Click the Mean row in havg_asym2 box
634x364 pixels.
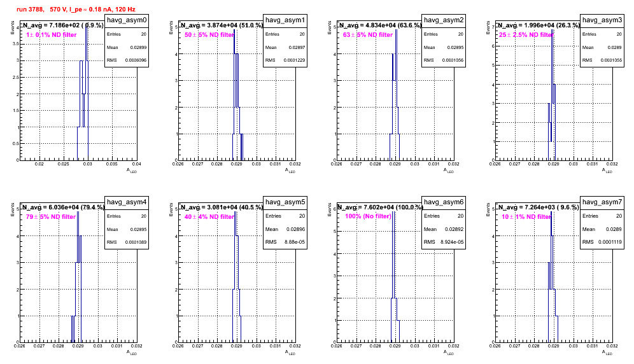[x=444, y=47]
